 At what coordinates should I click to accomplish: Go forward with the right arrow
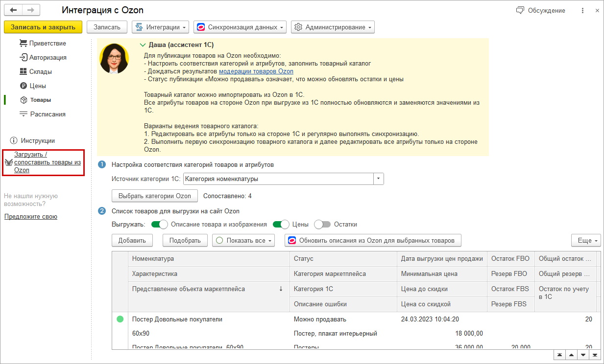(31, 10)
